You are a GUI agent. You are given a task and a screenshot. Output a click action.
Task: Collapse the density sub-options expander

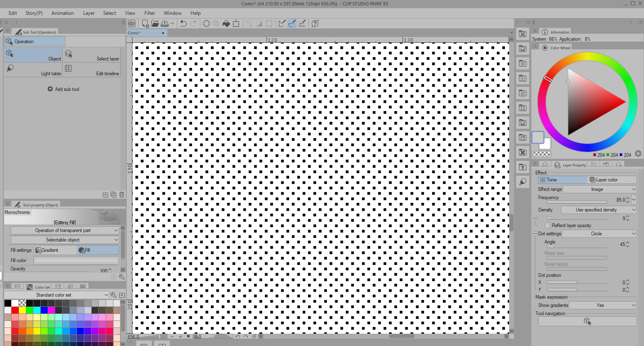point(535,218)
